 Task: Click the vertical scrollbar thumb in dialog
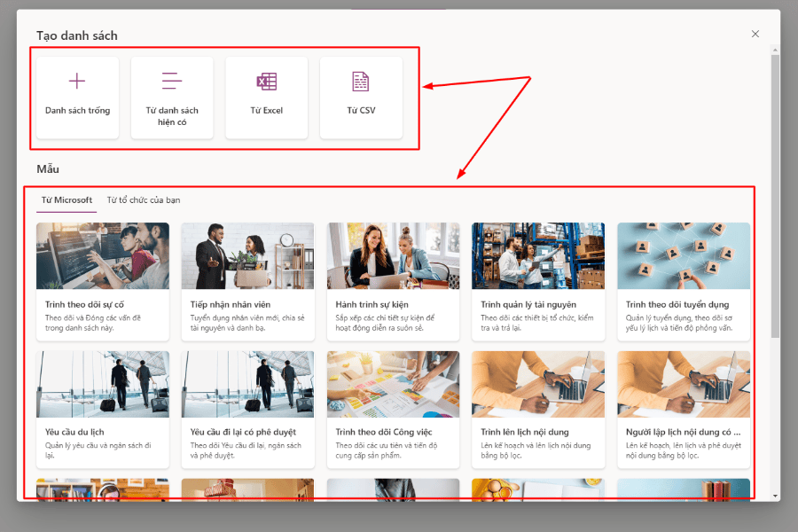pyautogui.click(x=775, y=196)
